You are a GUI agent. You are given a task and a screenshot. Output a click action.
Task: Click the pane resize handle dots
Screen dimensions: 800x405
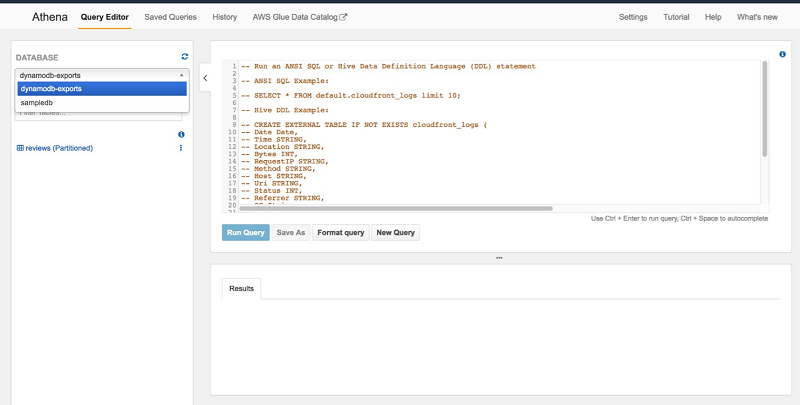tap(499, 258)
